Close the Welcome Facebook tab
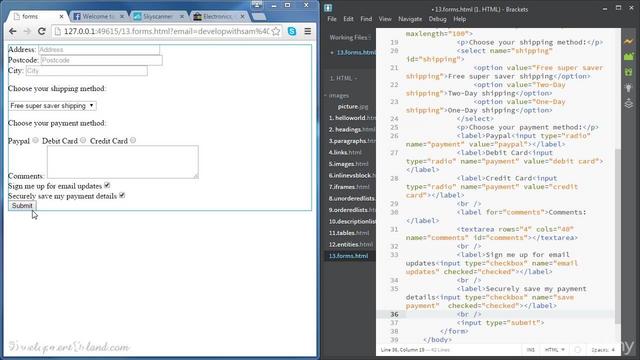640x360 pixels. 122,16
